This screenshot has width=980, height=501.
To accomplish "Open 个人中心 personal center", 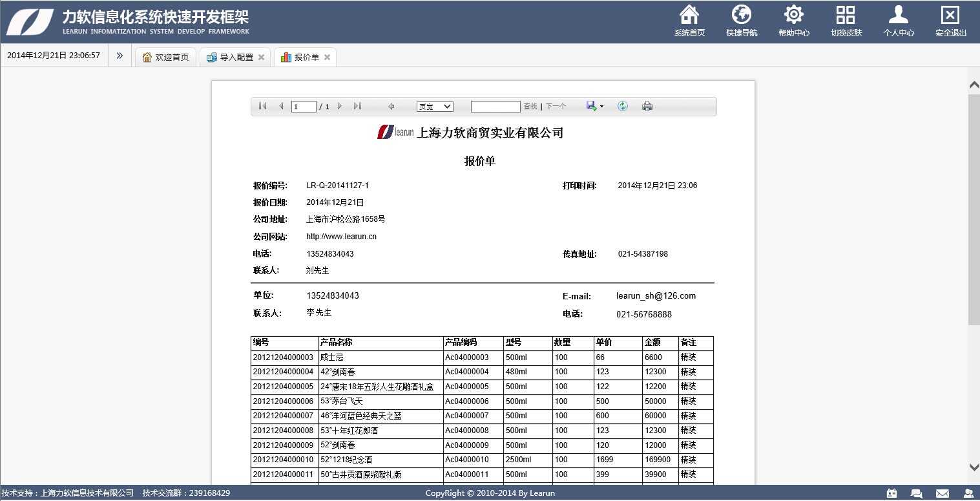I will 899,21.
